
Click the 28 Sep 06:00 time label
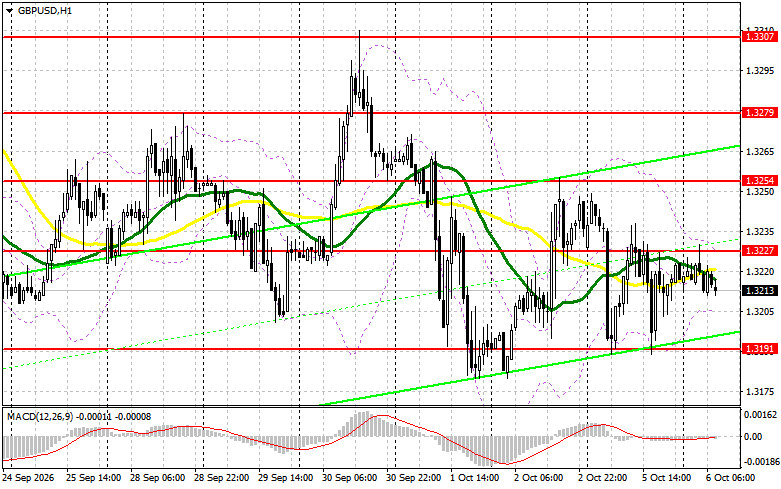click(157, 478)
